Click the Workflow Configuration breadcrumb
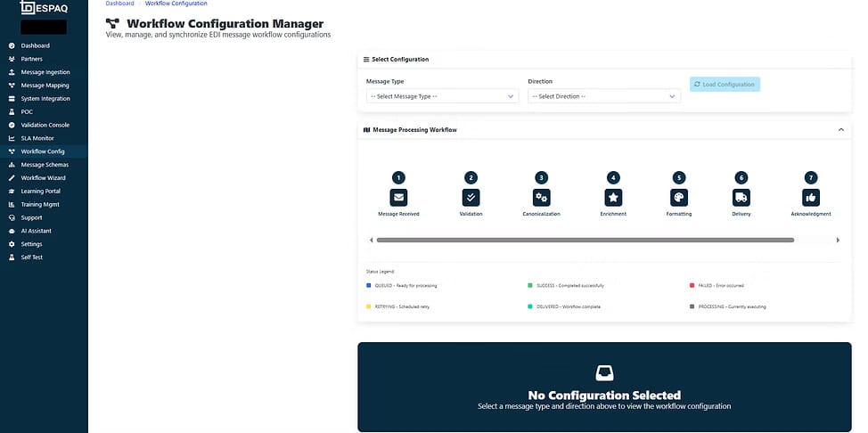 [x=176, y=4]
